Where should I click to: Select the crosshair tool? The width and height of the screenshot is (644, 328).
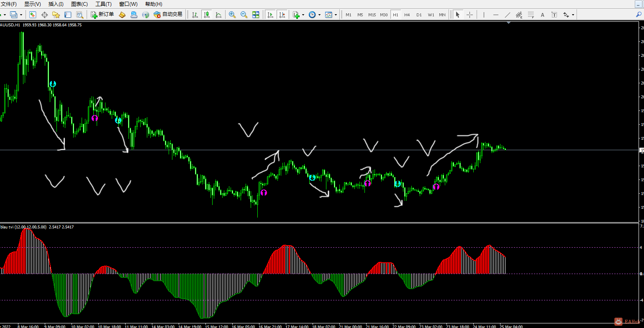point(470,15)
